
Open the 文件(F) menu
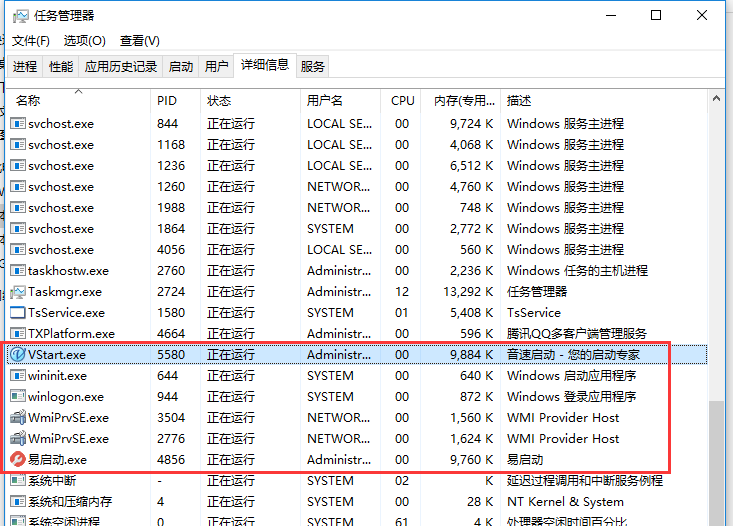click(30, 41)
